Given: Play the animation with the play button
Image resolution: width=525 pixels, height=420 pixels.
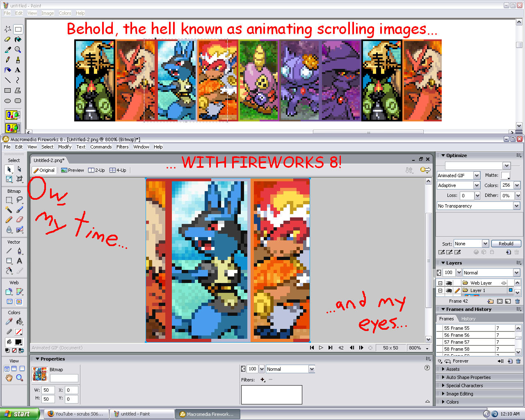Looking at the screenshot, I should pos(321,348).
